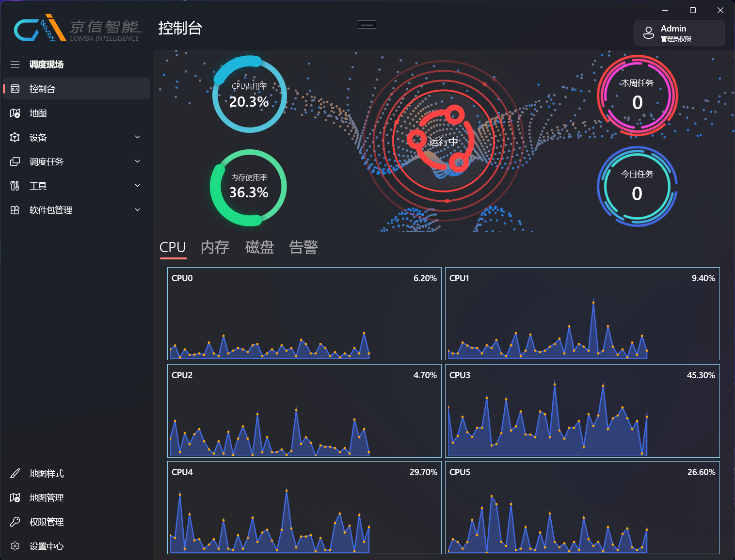This screenshot has height=560, width=735.
Task: Toggle the hamburger menu beside 调度现场
Action: pyautogui.click(x=15, y=64)
